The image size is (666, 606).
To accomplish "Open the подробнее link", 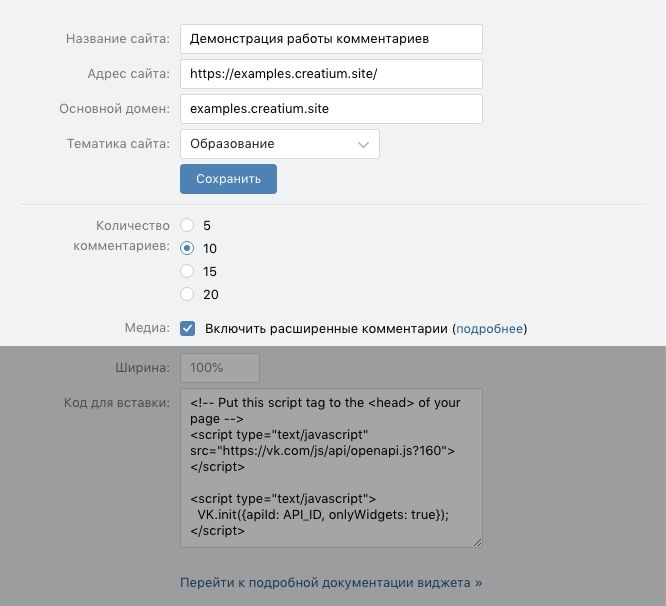I will point(489,329).
